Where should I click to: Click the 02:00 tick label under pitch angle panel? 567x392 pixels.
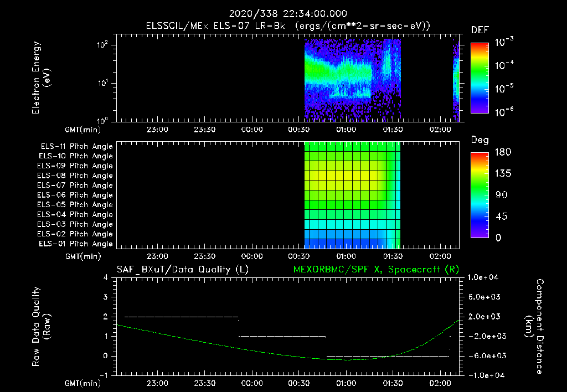tap(440, 257)
